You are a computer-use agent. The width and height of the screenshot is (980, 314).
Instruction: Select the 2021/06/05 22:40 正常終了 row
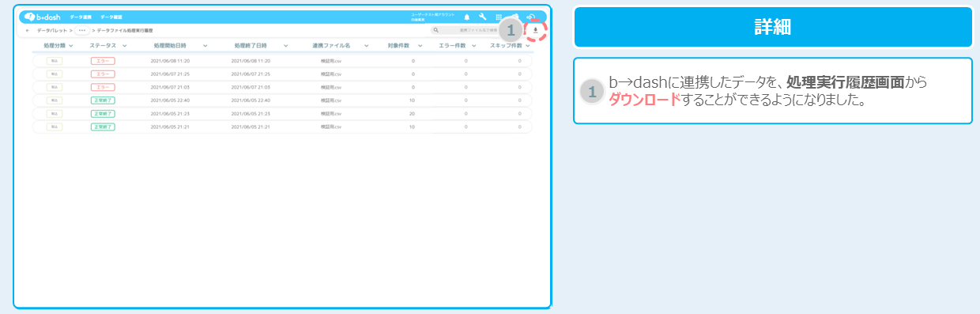[x=282, y=100]
